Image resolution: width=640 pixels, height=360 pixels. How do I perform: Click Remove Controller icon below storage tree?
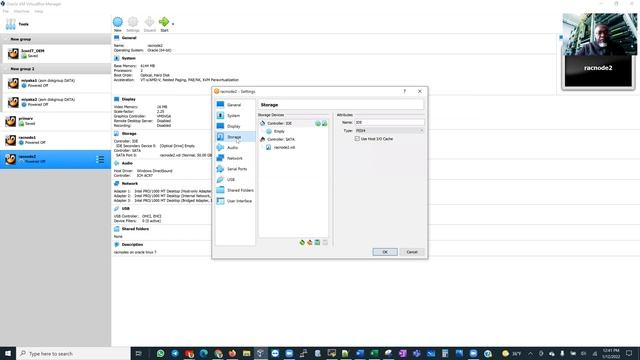click(x=310, y=242)
